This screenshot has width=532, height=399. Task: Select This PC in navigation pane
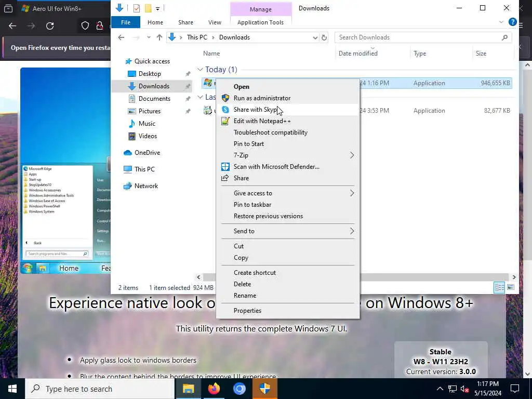coord(144,169)
